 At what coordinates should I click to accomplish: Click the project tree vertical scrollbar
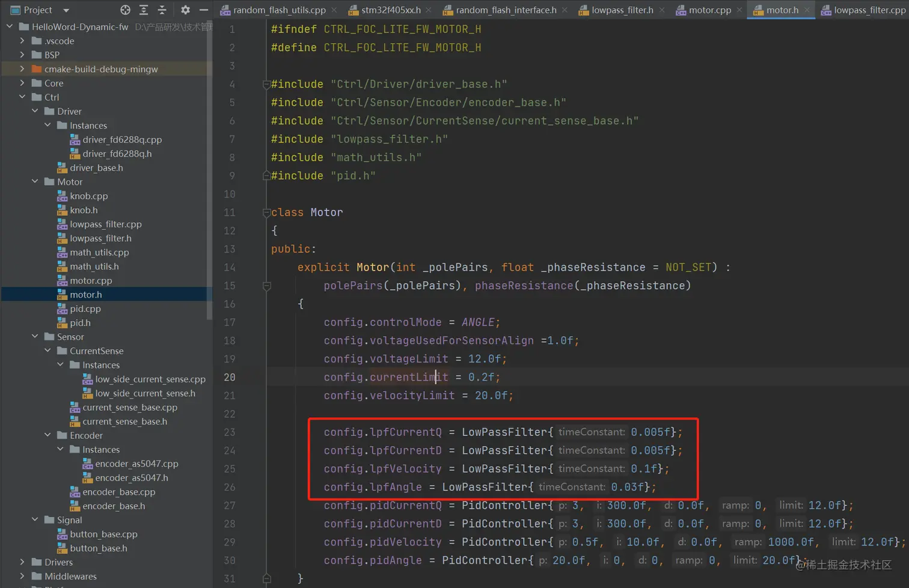(x=209, y=170)
